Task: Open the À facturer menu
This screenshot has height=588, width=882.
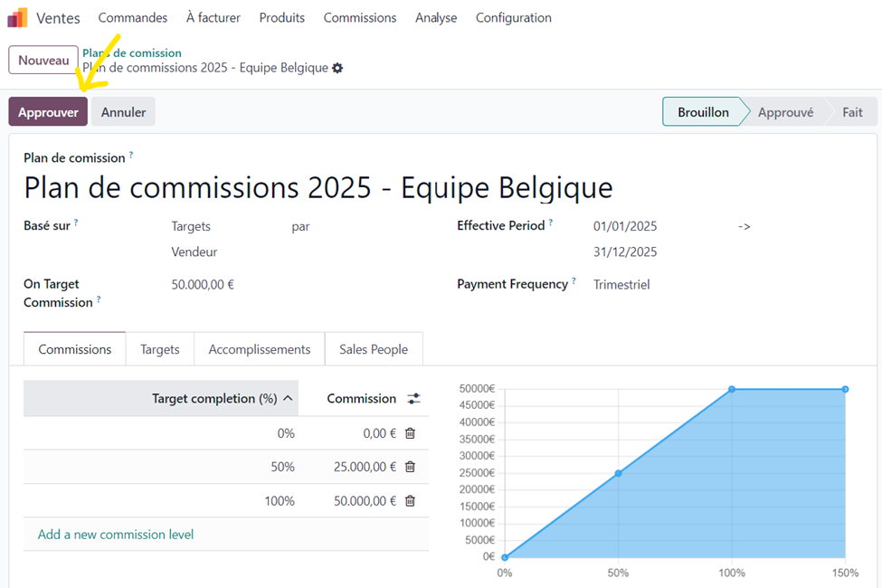Action: coord(213,18)
